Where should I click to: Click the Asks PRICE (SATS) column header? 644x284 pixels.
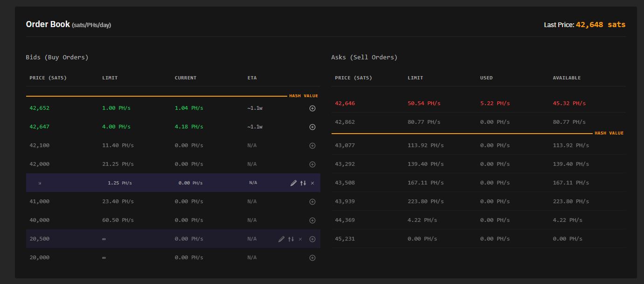(353, 78)
